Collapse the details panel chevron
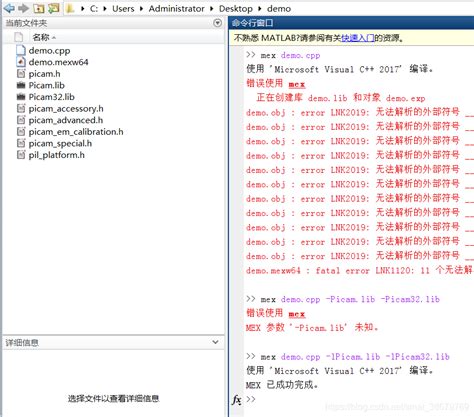Screen dimensions: 474x417 point(215,342)
